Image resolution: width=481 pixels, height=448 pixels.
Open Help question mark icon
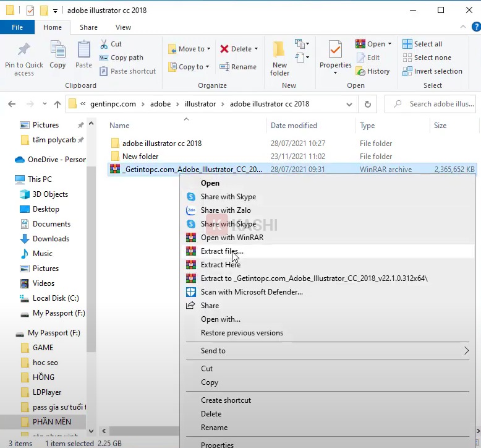(476, 27)
